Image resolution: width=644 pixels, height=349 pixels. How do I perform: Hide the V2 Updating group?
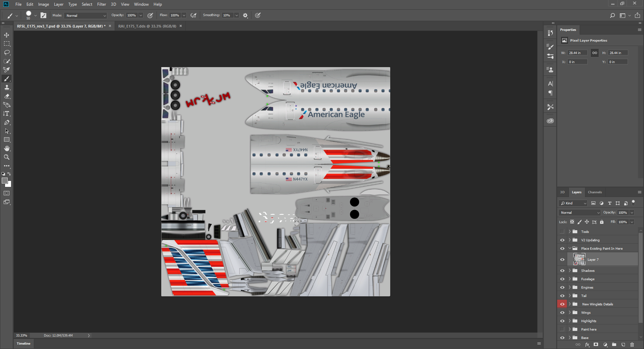562,240
